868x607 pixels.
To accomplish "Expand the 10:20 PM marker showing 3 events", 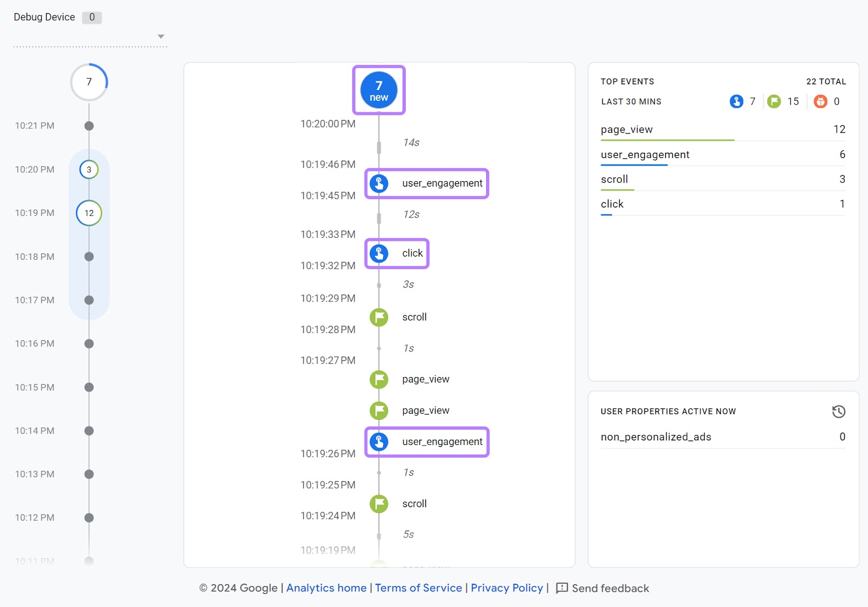I will point(88,169).
